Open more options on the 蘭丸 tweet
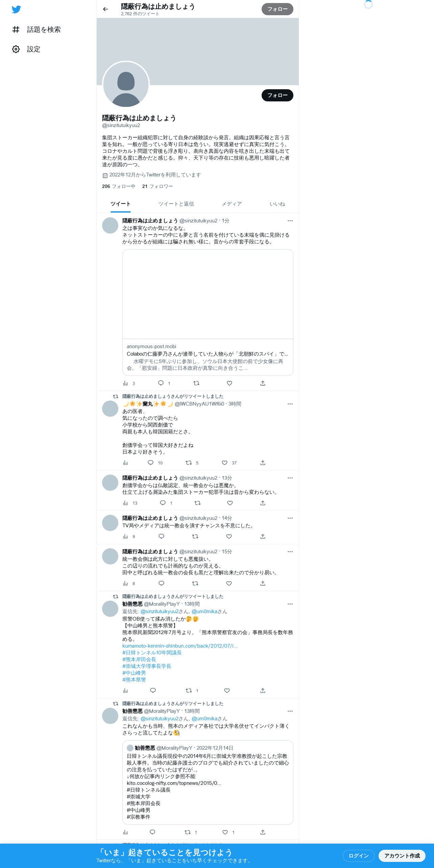Viewport: 434px width, 868px height. tap(290, 404)
